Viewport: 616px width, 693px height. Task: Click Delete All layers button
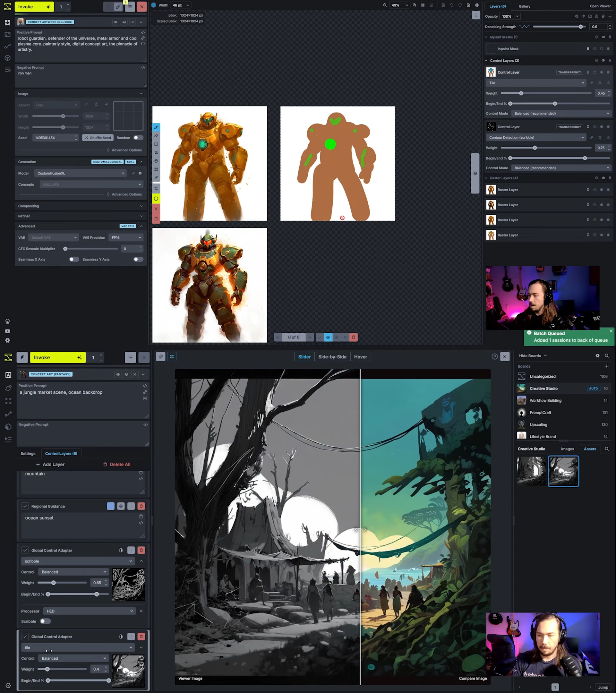[117, 465]
